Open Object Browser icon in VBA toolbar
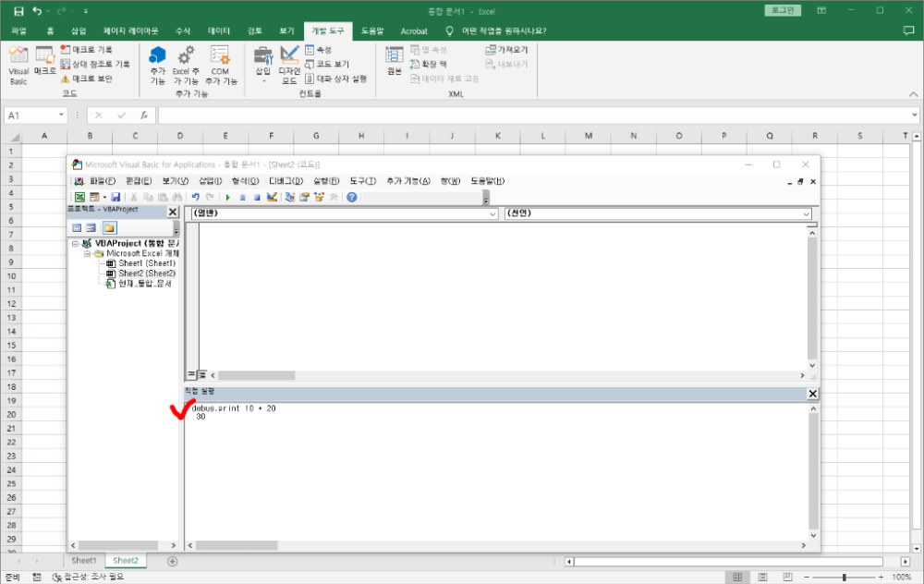Viewport: 924px width, 584px height. pyautogui.click(x=320, y=197)
